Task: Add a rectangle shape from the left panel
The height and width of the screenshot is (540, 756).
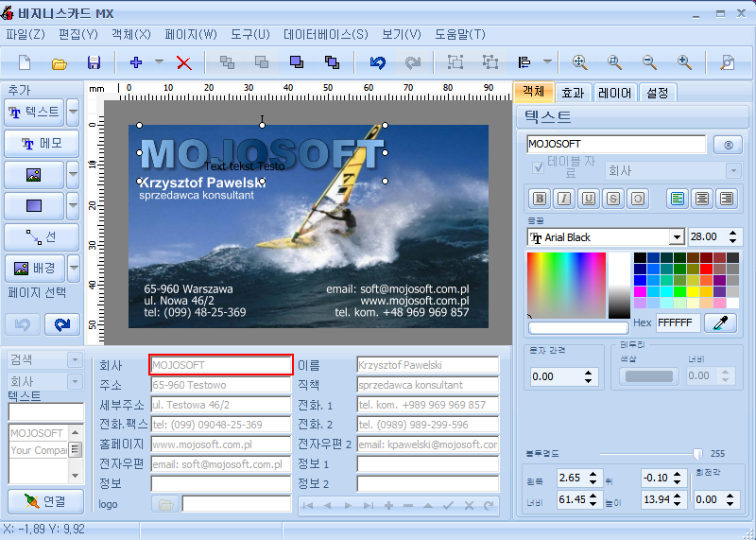Action: [34, 205]
